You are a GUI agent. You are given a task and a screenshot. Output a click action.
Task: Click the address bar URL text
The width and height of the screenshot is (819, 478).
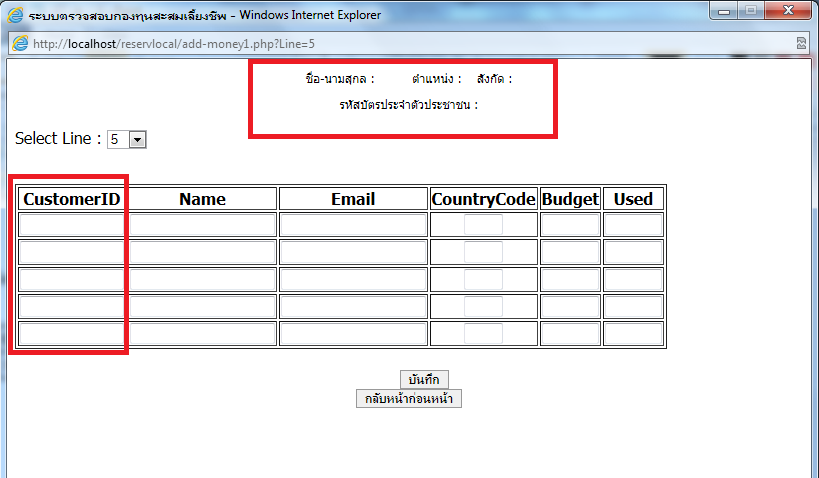(174, 44)
